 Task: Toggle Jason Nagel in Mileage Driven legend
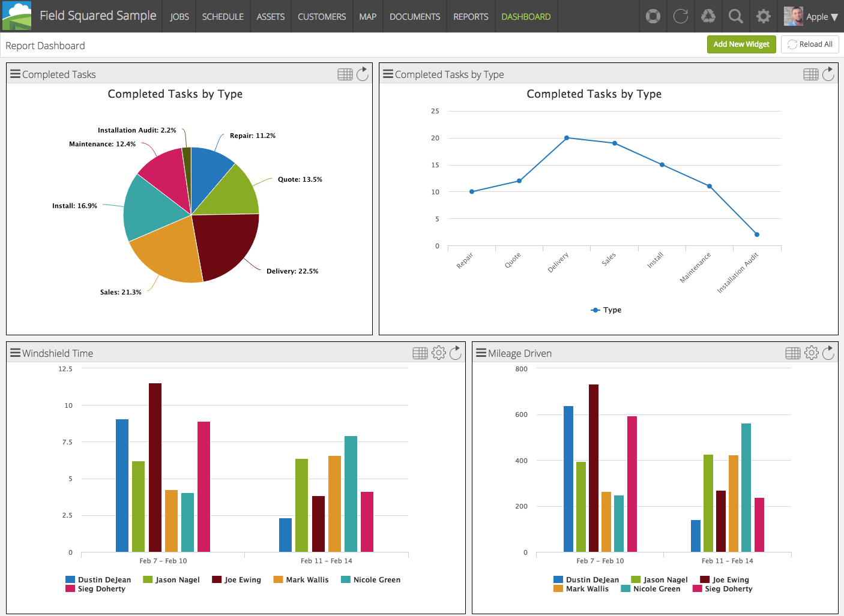[x=660, y=579]
